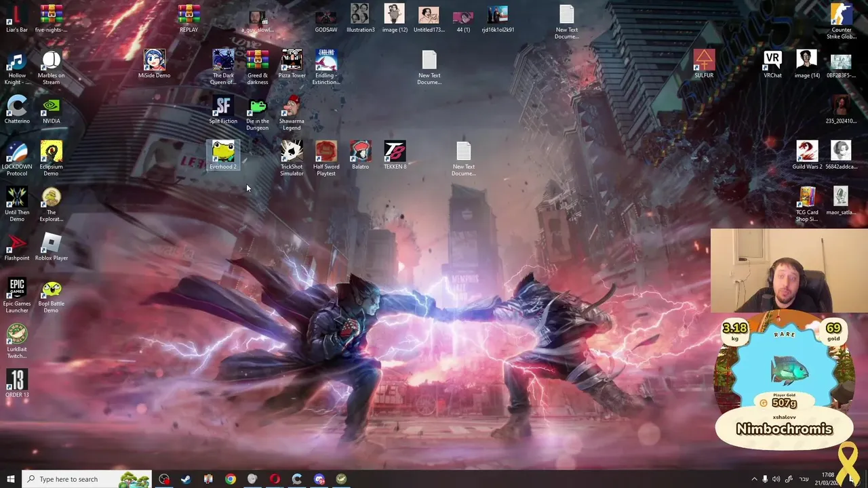Launch The Explorat... desktop shortcut

[52, 205]
